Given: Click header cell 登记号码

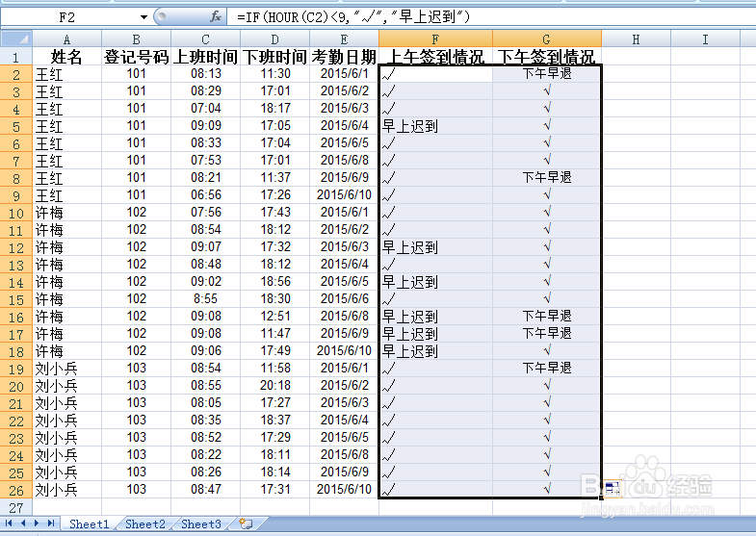Looking at the screenshot, I should pos(137,57).
